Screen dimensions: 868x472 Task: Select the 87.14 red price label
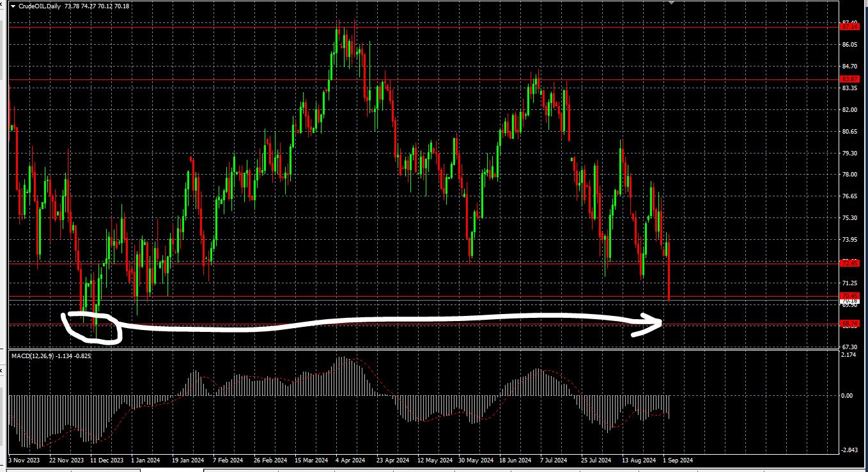point(850,27)
